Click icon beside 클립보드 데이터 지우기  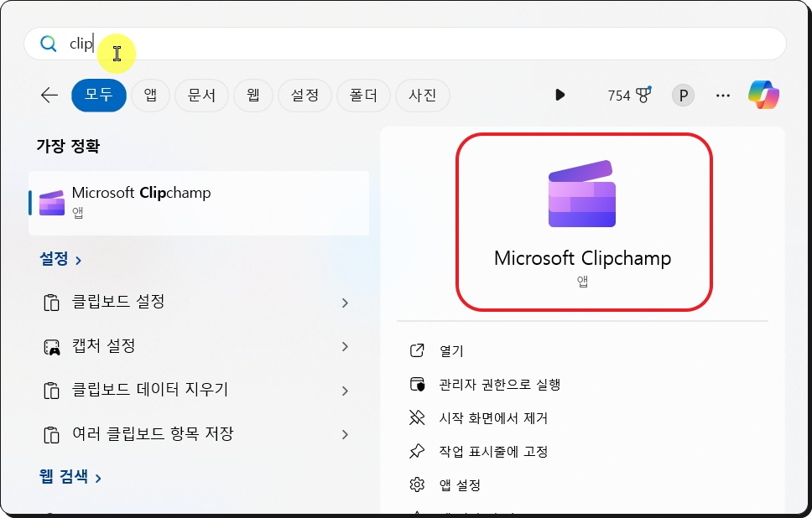51,391
